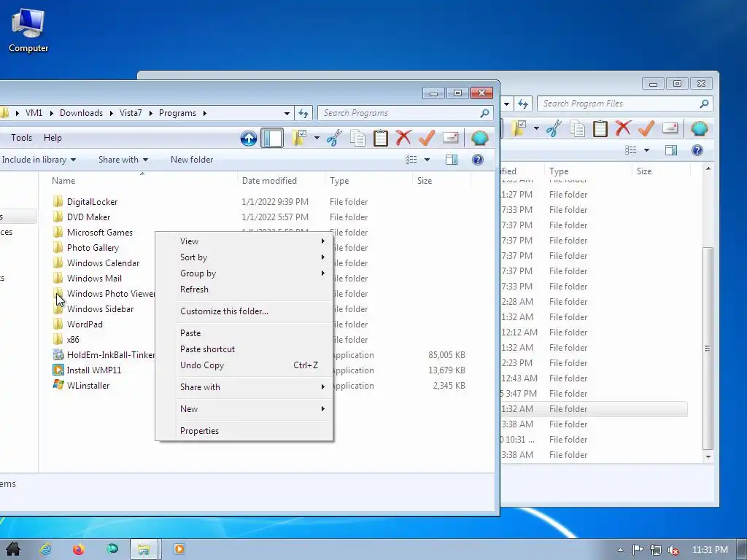The height and width of the screenshot is (560, 747).
Task: Open the Computer desktop icon
Action: click(28, 31)
